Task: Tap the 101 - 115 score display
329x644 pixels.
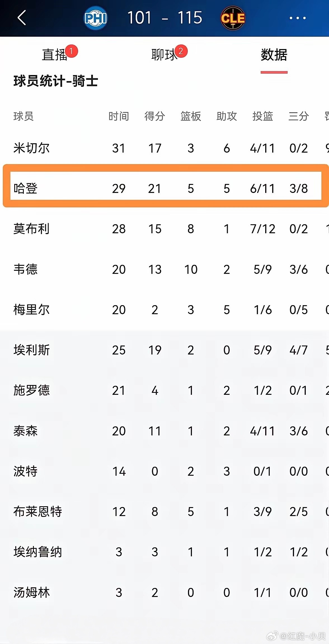Action: (x=164, y=18)
